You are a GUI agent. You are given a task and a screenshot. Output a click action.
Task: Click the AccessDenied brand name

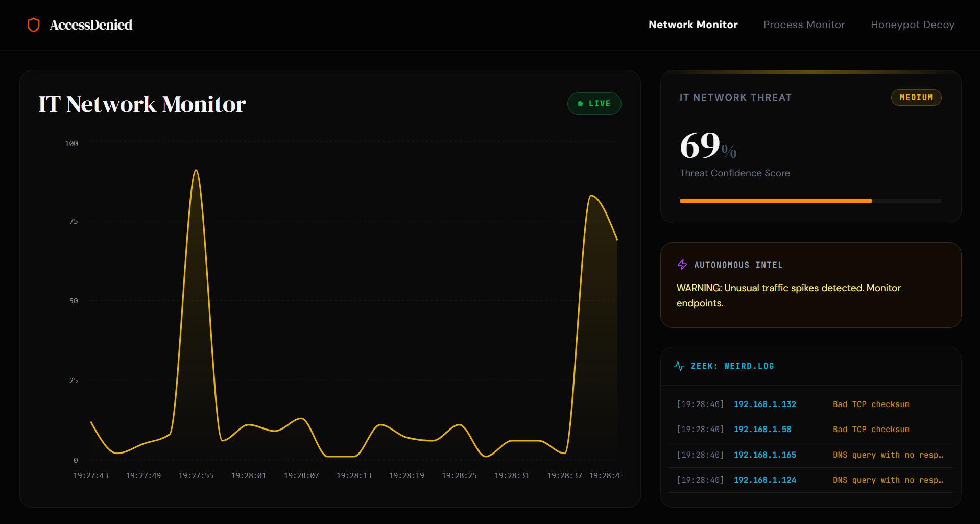click(x=91, y=25)
